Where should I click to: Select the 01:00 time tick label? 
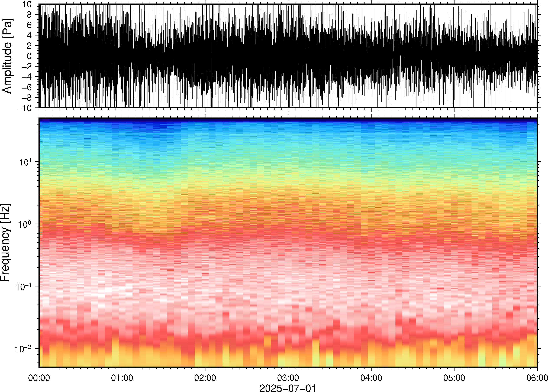tap(122, 378)
